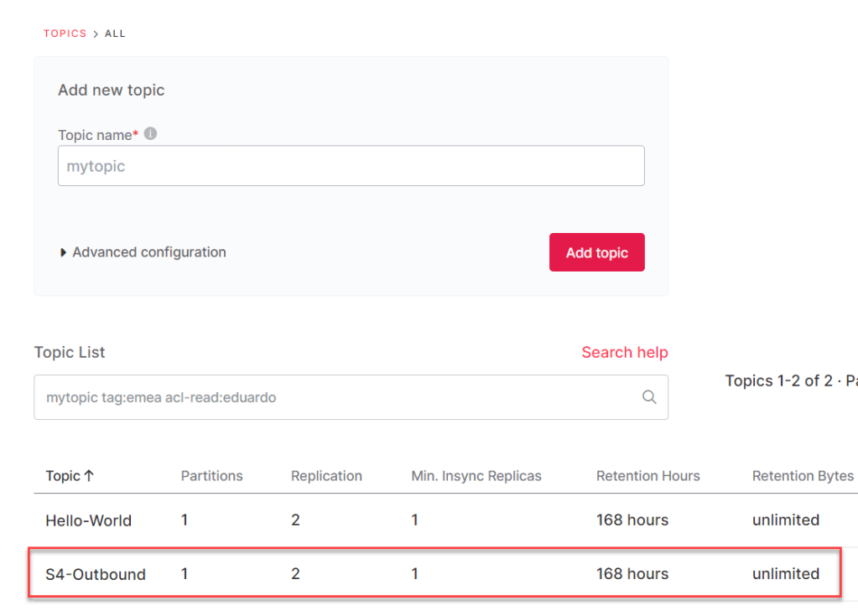This screenshot has width=858, height=616.
Task: Sort by Retention Hours column header
Action: click(x=647, y=476)
